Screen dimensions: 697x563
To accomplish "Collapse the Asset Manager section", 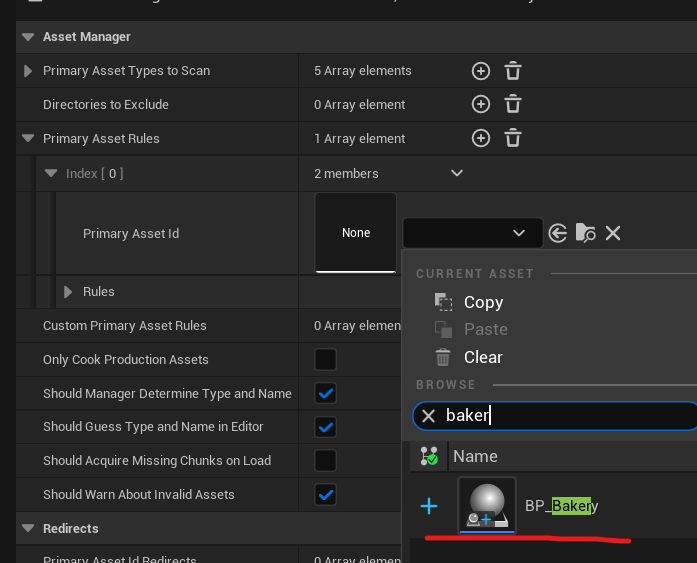I will 26,37.
